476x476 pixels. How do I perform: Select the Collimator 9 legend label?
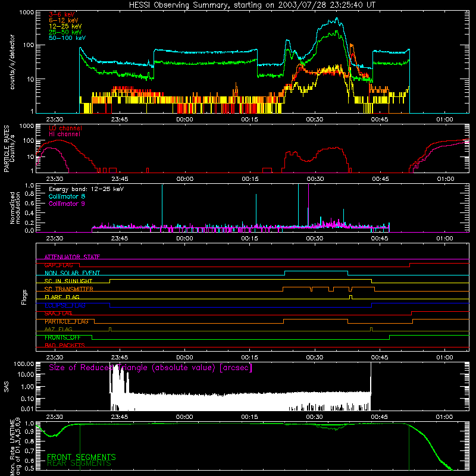pos(67,203)
